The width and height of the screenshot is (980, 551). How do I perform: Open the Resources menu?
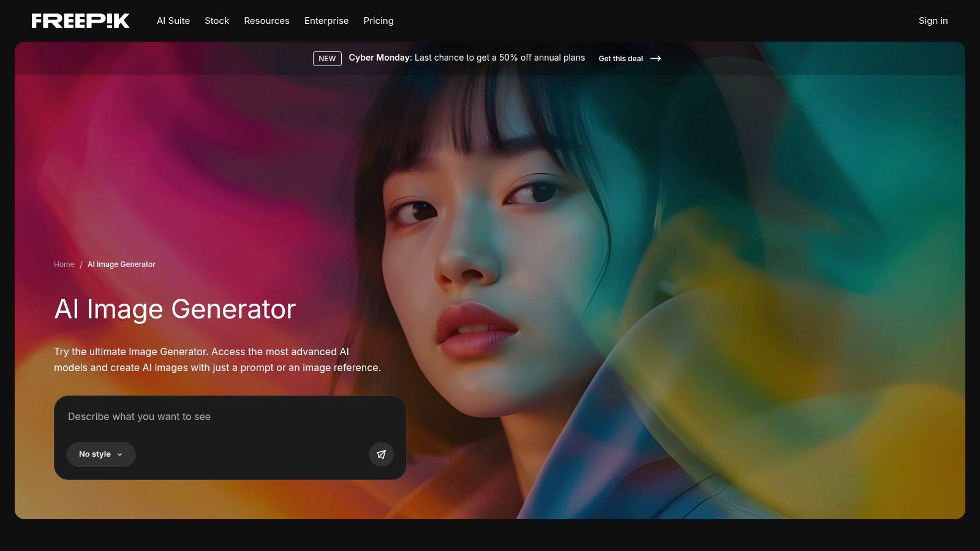click(x=266, y=20)
